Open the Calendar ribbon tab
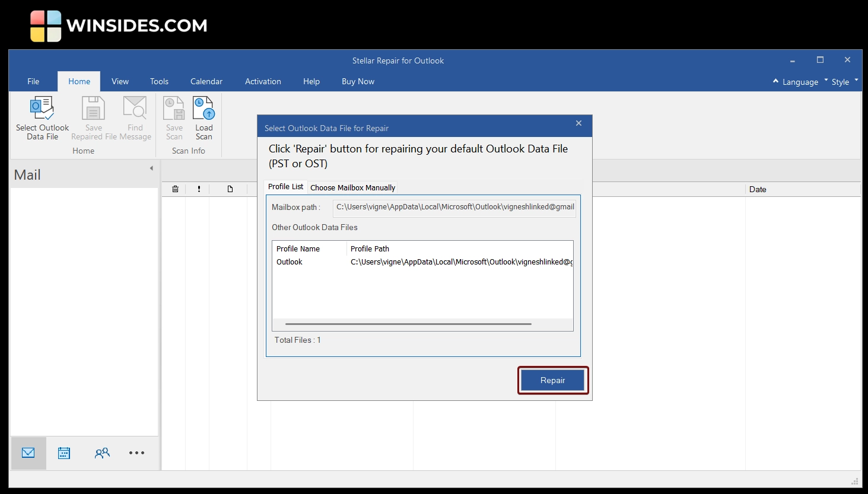Screen dimensions: 868x494 click(x=206, y=81)
